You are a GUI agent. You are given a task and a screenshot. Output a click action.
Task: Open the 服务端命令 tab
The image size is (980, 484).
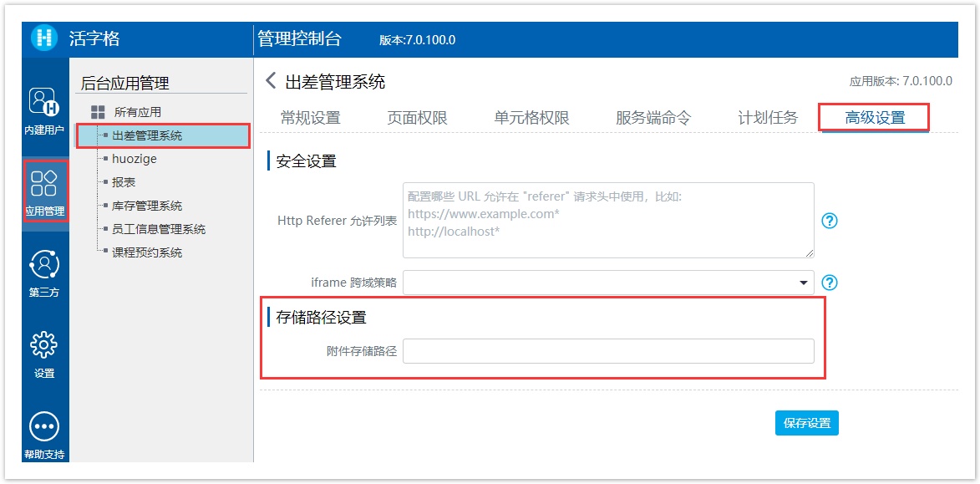tap(653, 118)
